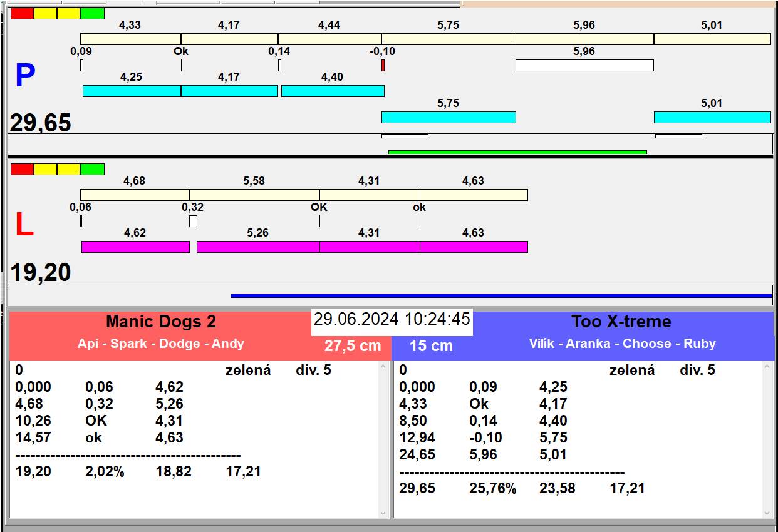Click the Api - Spark - Dodge - Andy lineup

coord(161,344)
